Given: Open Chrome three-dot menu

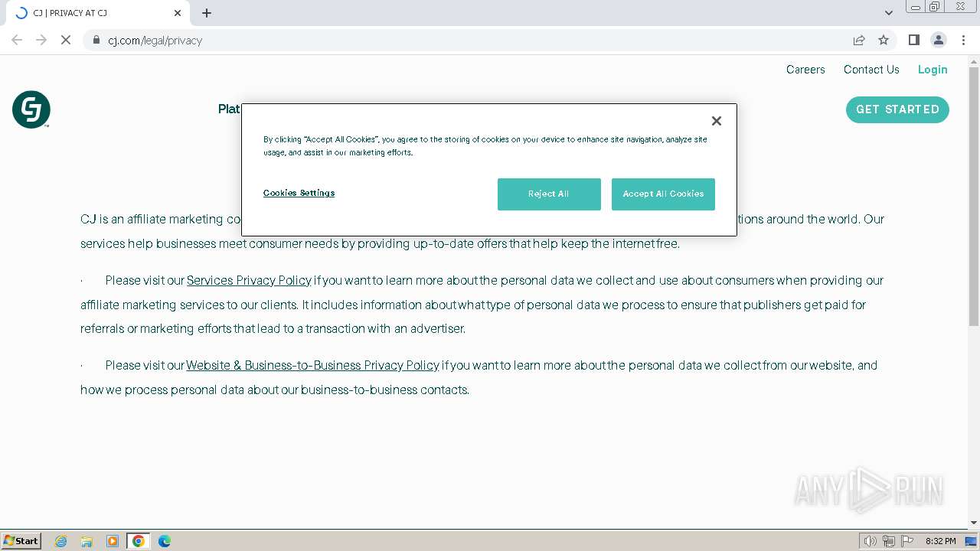Looking at the screenshot, I should point(963,40).
